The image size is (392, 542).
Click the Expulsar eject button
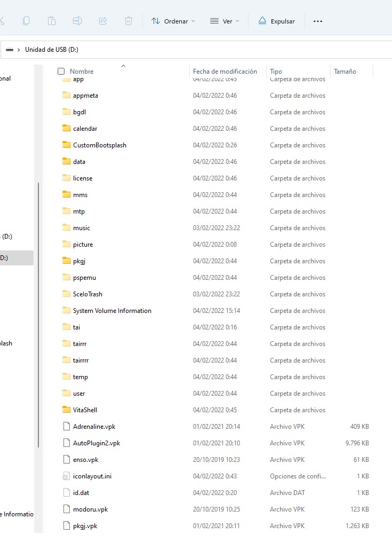pos(277,21)
